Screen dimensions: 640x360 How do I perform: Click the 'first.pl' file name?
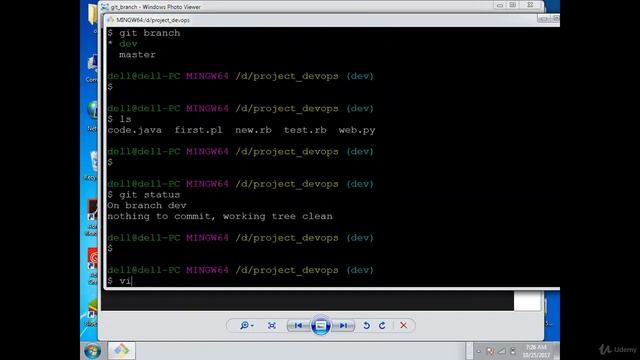pyautogui.click(x=198, y=130)
